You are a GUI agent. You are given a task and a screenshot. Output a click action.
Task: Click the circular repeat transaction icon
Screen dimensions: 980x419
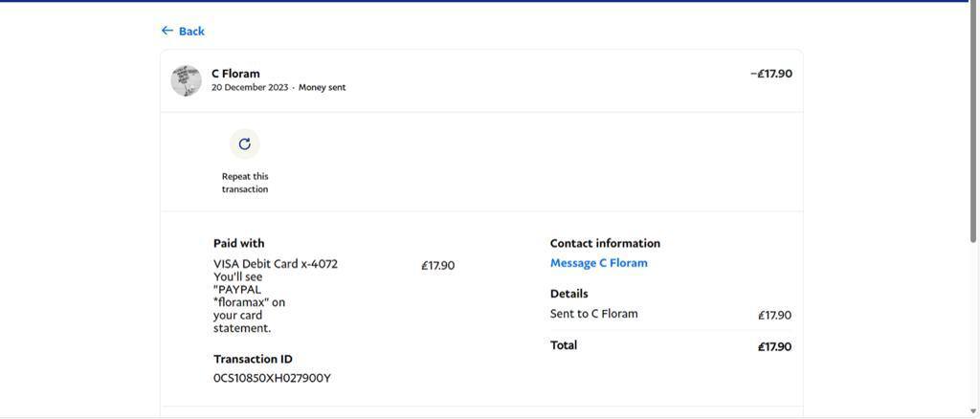(x=245, y=143)
